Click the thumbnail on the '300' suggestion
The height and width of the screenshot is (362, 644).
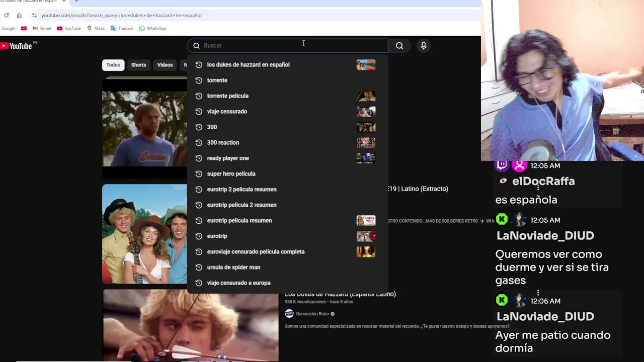coord(366,127)
